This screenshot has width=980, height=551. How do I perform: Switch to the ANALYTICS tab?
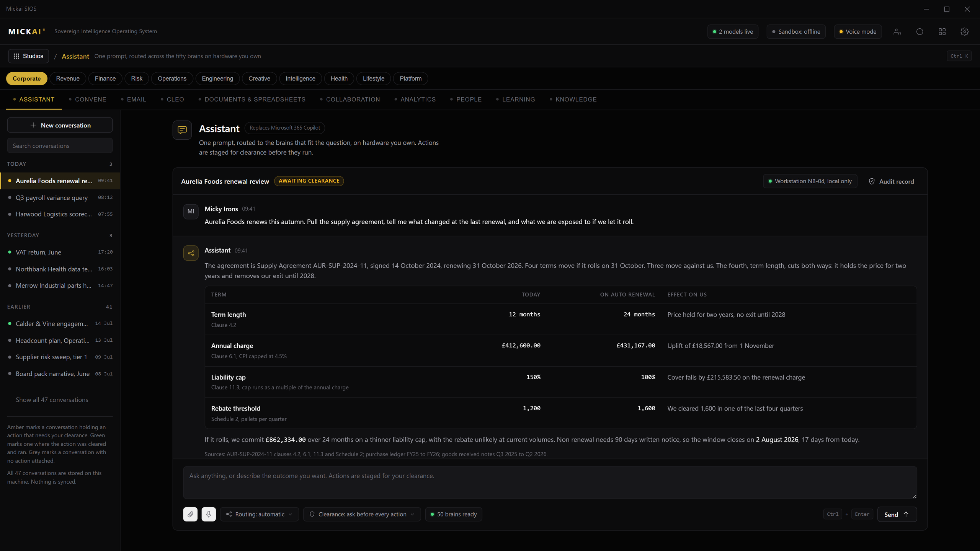415,99
